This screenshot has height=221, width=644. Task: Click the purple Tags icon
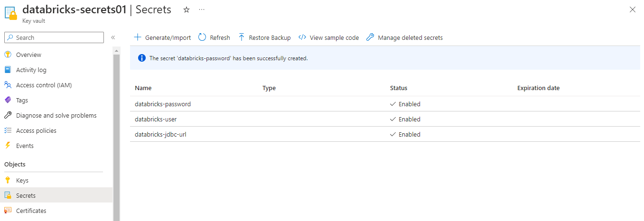point(8,100)
